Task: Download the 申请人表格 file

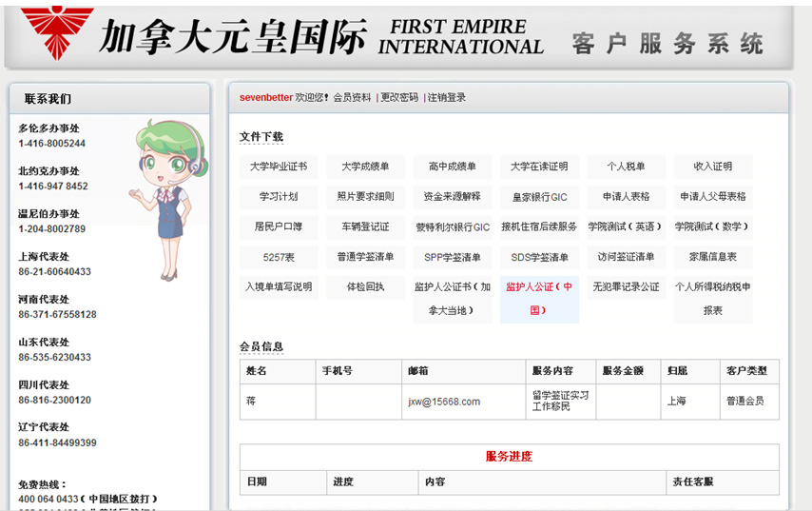Action: pyautogui.click(x=626, y=196)
